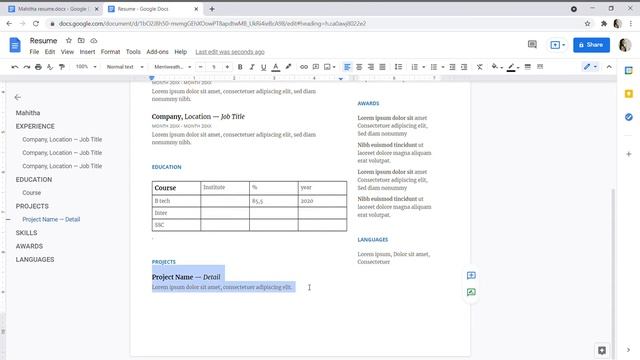Toggle Bold formatting

240,67
